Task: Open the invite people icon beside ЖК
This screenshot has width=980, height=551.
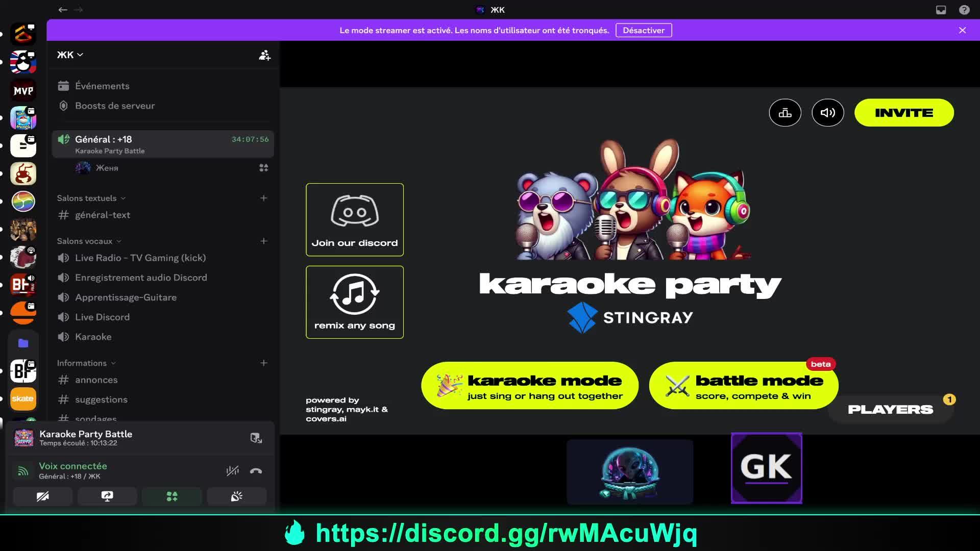Action: coord(264,55)
